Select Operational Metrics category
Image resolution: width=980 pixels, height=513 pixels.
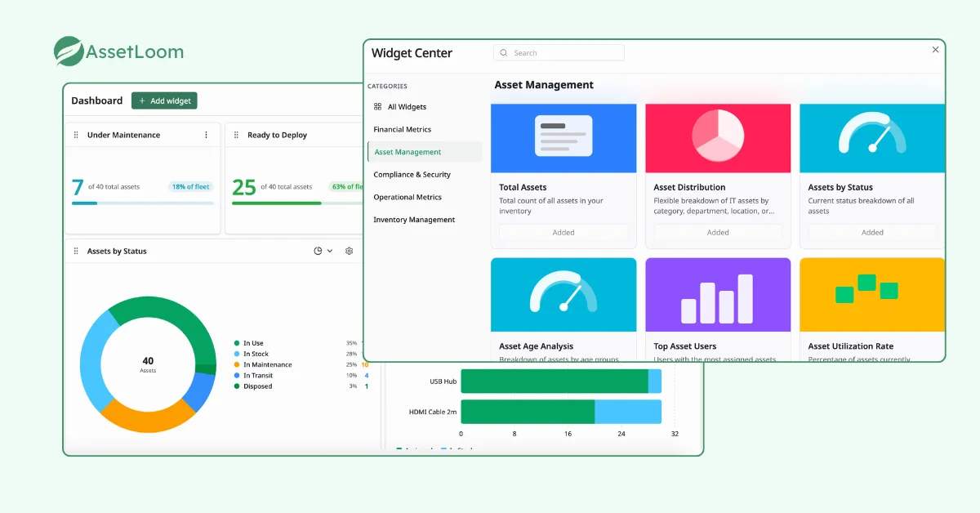(424, 197)
